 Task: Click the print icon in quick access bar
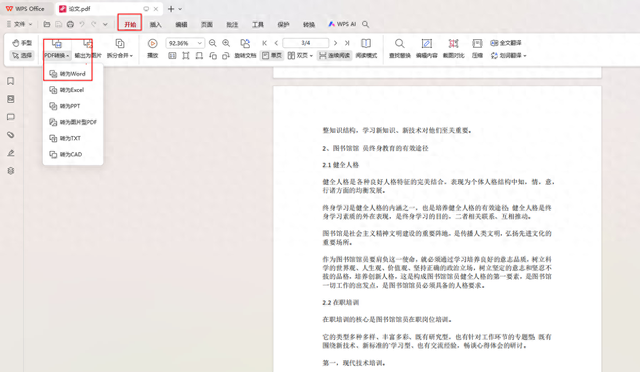70,25
